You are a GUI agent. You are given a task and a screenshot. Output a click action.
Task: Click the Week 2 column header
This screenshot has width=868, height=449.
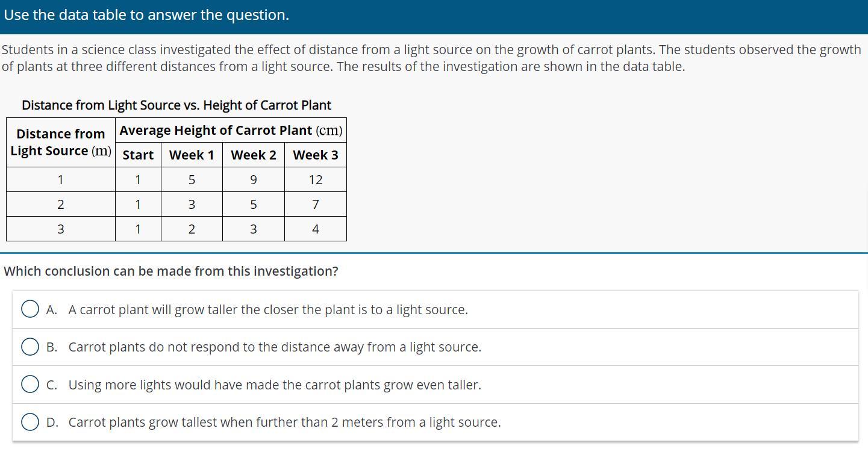click(253, 155)
